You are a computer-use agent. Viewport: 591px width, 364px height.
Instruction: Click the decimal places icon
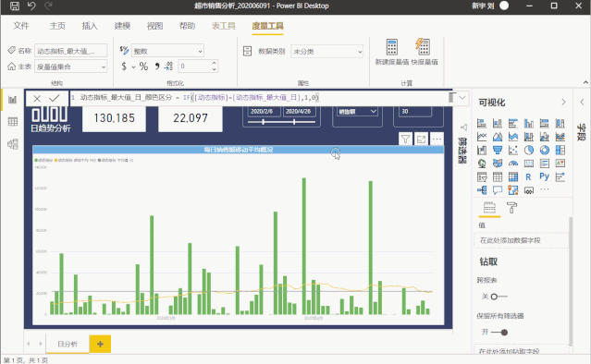click(x=168, y=67)
